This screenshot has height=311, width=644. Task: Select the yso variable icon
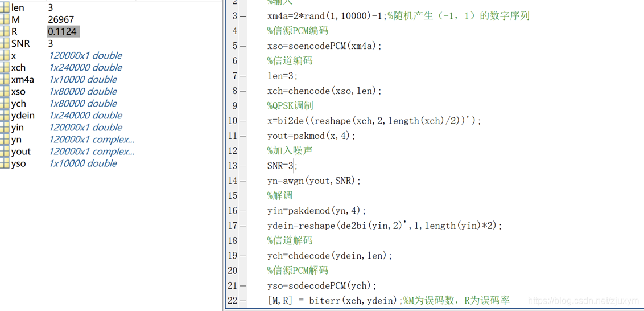tap(4, 163)
